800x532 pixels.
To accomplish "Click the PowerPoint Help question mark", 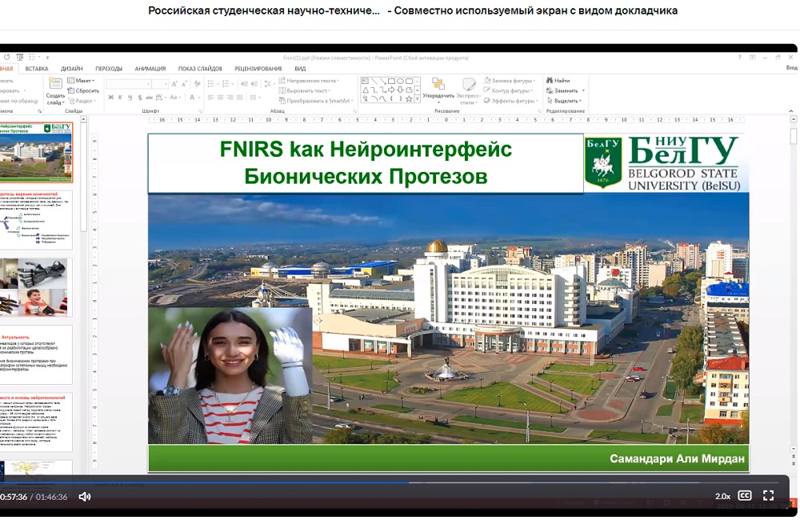I will coord(741,58).
